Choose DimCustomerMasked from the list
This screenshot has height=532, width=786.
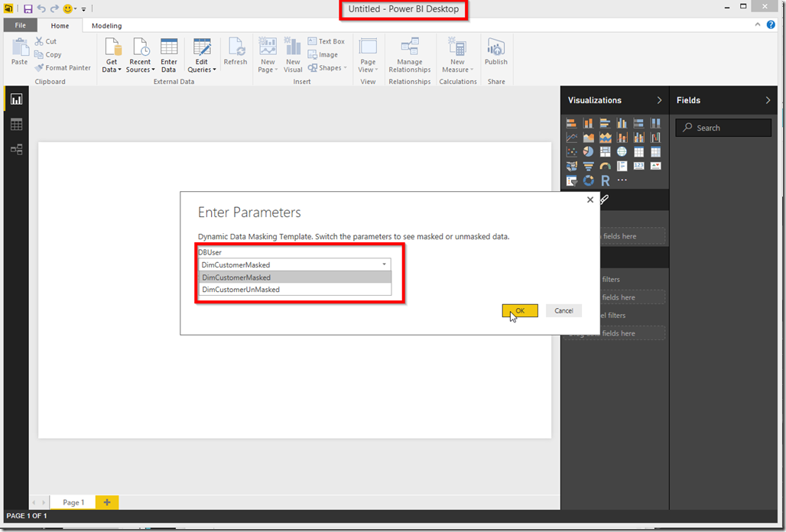[x=295, y=277]
